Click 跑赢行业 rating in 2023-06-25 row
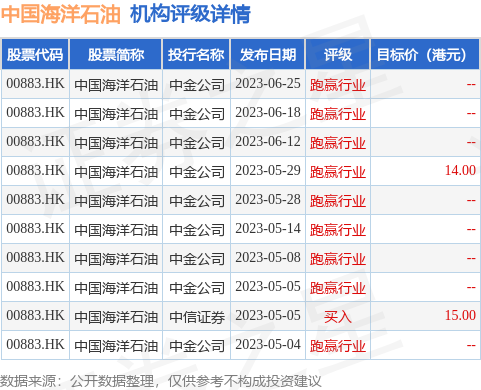This screenshot has width=481, height=390. coord(338,85)
